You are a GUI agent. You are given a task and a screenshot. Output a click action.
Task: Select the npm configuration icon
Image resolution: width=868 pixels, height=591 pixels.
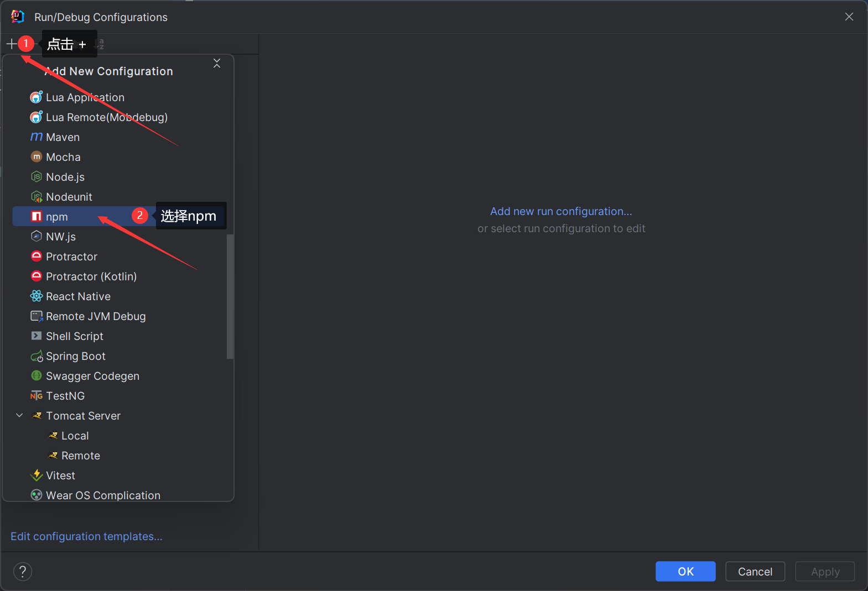click(x=37, y=216)
